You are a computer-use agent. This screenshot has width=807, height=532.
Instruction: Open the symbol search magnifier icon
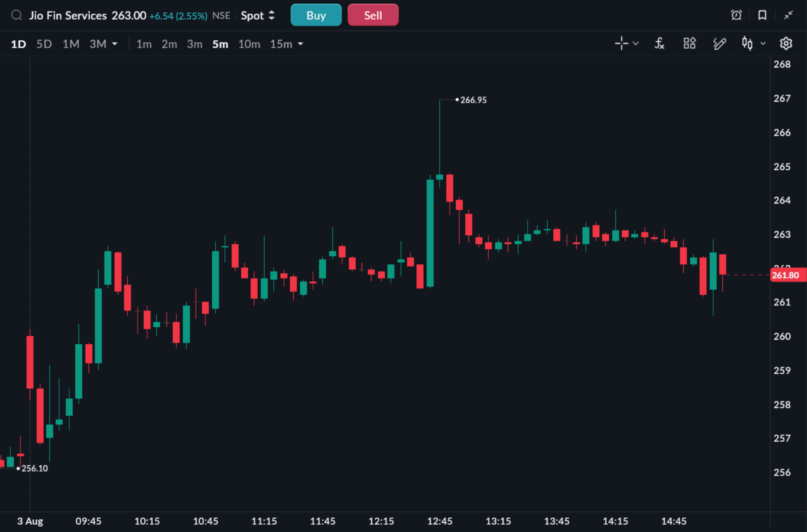pos(16,16)
